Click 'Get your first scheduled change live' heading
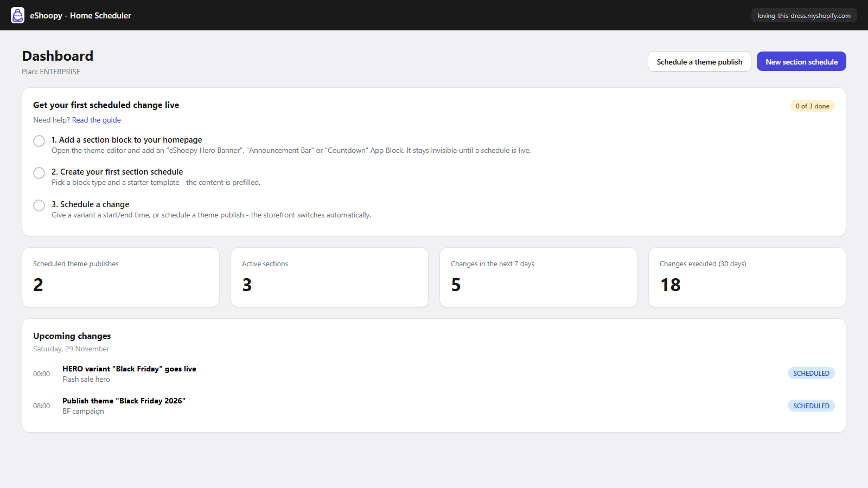868x488 pixels. coord(106,105)
